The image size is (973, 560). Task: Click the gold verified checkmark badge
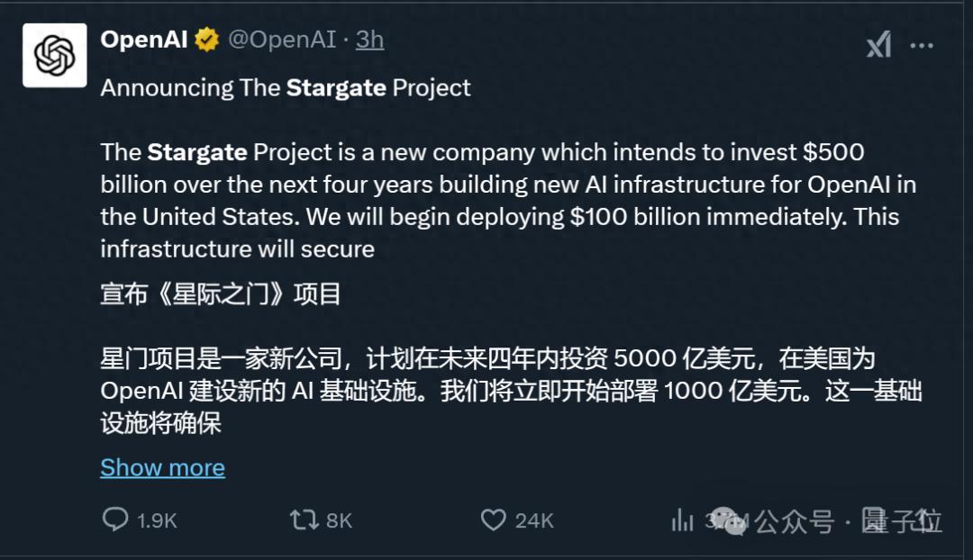tap(206, 39)
